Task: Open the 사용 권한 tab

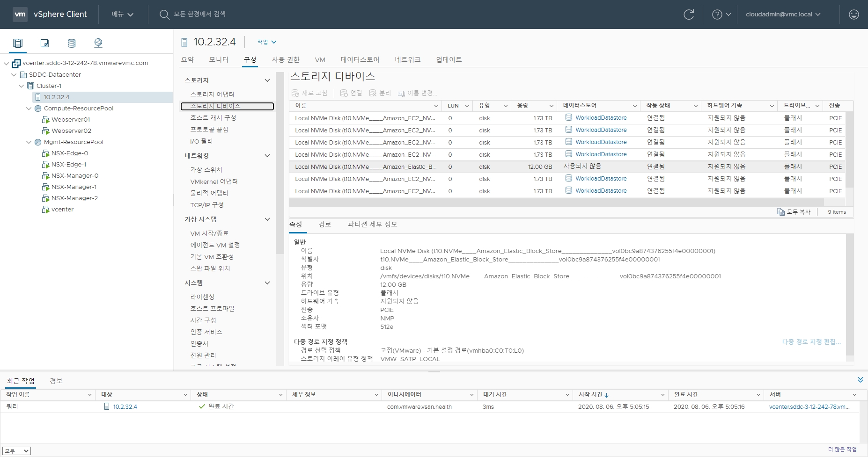Action: (x=286, y=59)
